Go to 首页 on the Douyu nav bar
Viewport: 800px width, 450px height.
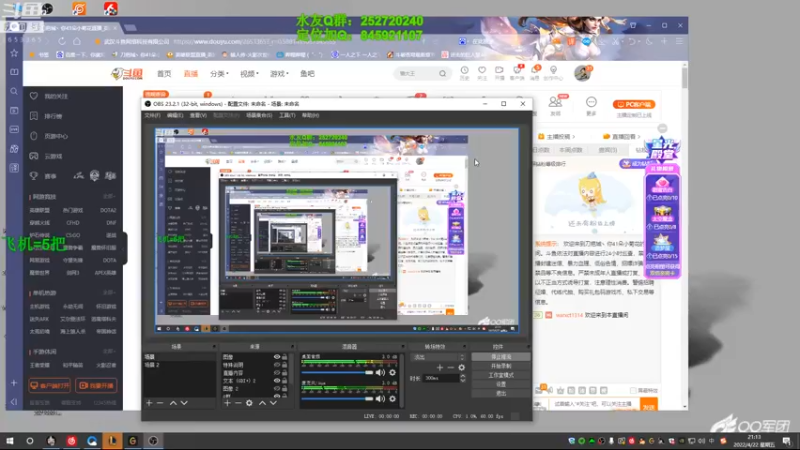tap(164, 73)
